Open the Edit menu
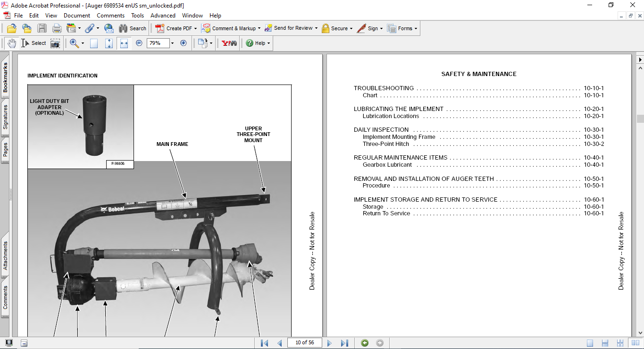Screen dimensions: 644x349 click(x=34, y=16)
